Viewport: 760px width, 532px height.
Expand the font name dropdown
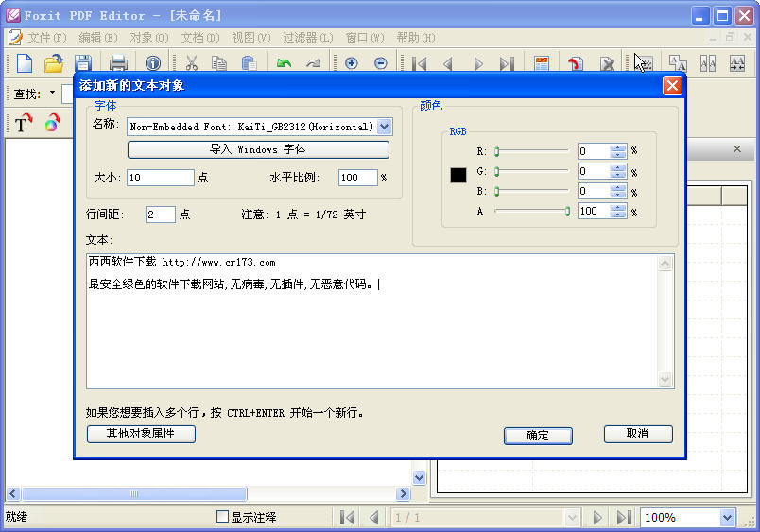(x=385, y=127)
